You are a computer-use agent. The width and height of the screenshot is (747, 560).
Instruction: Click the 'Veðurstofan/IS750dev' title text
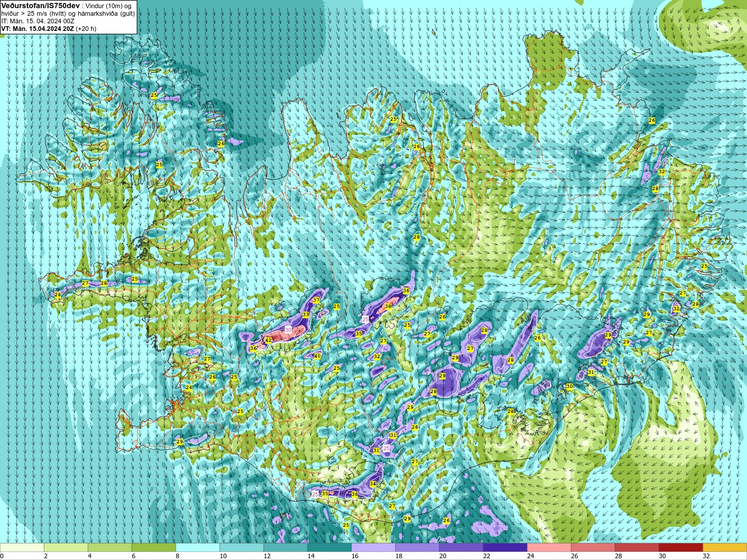coord(40,5)
